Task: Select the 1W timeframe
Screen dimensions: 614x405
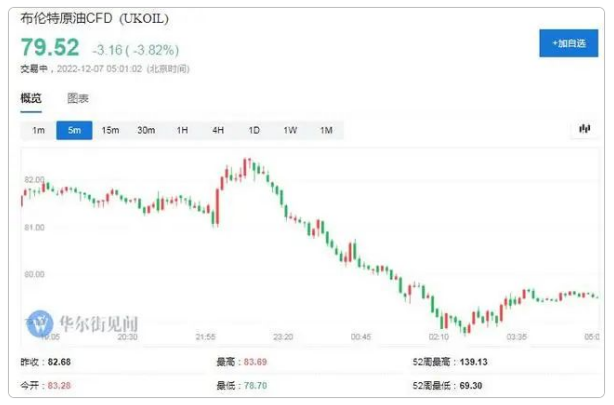Action: coord(290,130)
